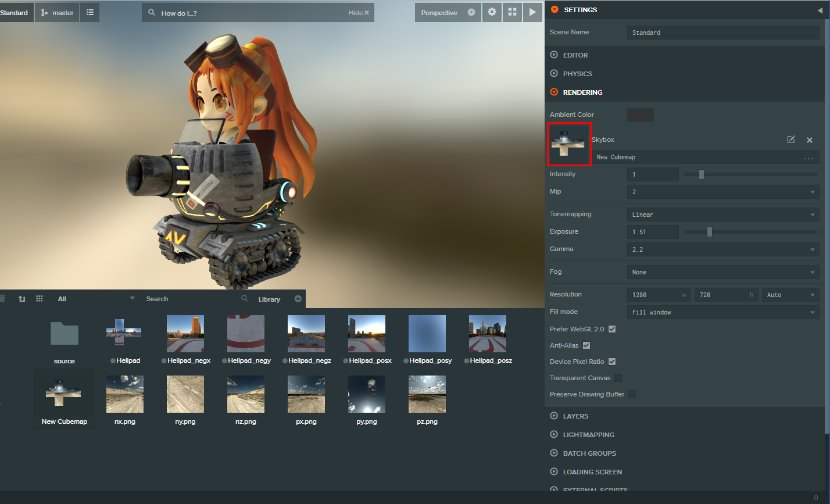Image resolution: width=830 pixels, height=504 pixels.
Task: Click the Resolution width field
Action: (659, 295)
